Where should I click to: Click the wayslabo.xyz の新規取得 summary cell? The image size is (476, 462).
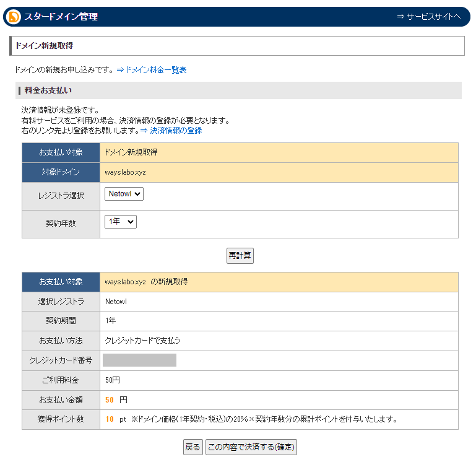pos(279,282)
